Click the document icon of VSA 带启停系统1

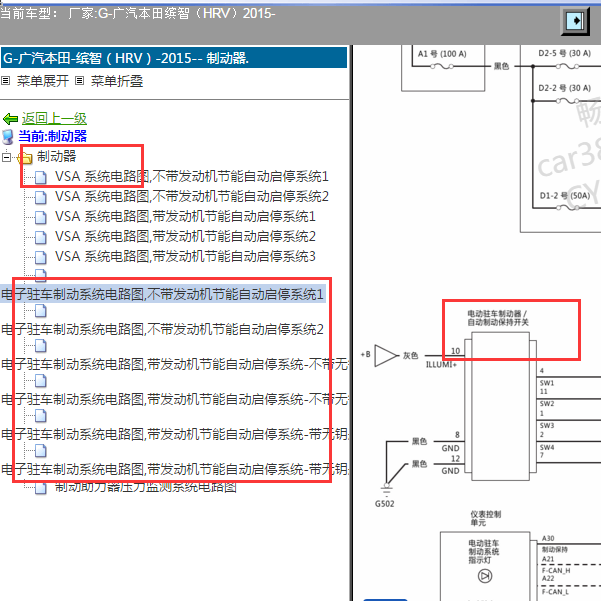tap(41, 217)
